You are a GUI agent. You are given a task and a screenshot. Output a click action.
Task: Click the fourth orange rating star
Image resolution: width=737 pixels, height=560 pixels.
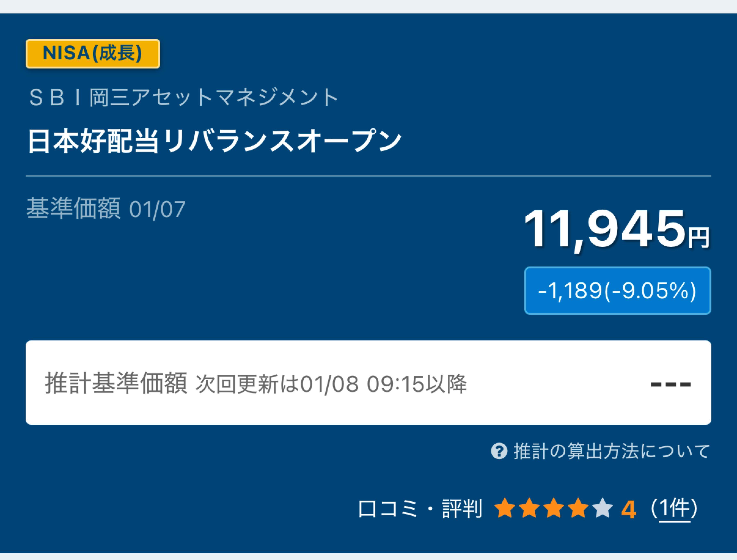(x=578, y=508)
